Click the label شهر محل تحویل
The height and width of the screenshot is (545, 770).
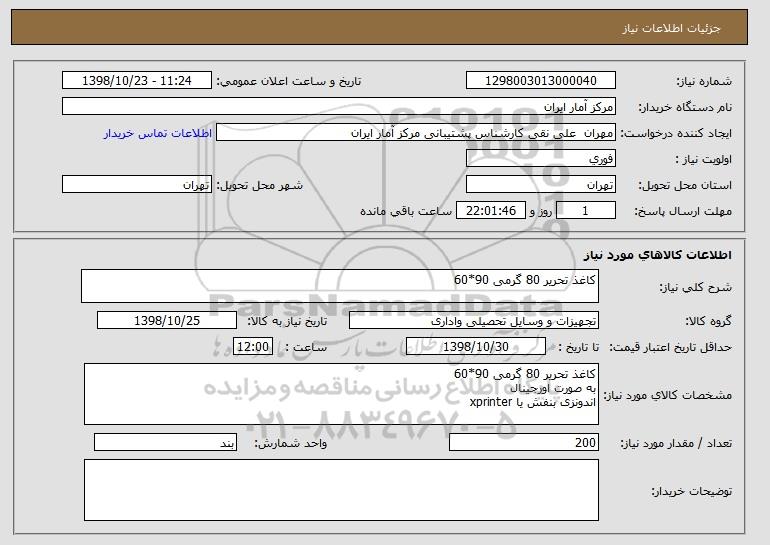260,186
